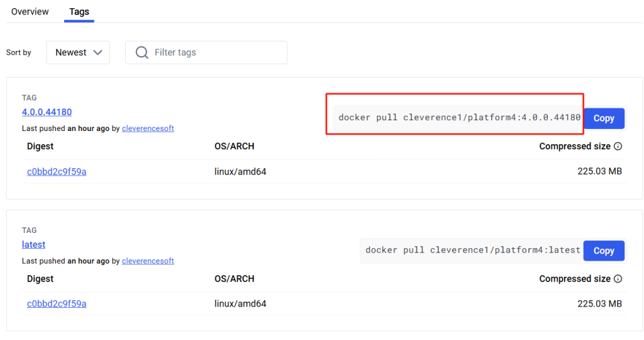Image resolution: width=644 pixels, height=340 pixels.
Task: Select the Tags tab
Action: point(79,11)
